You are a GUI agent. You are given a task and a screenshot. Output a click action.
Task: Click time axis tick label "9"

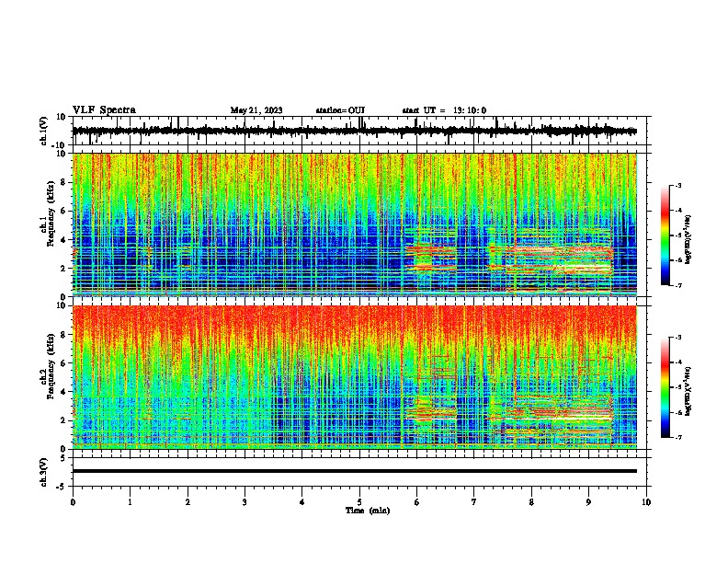(588, 502)
